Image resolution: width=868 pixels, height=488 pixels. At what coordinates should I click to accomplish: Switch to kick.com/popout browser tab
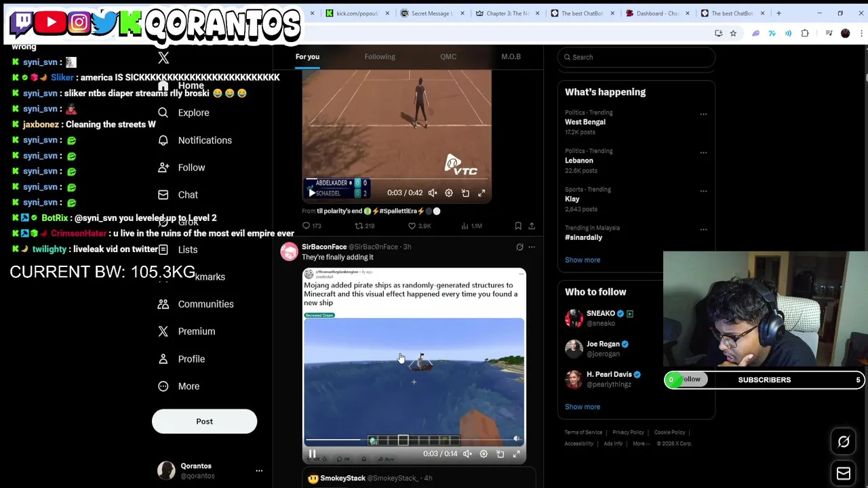(x=356, y=13)
